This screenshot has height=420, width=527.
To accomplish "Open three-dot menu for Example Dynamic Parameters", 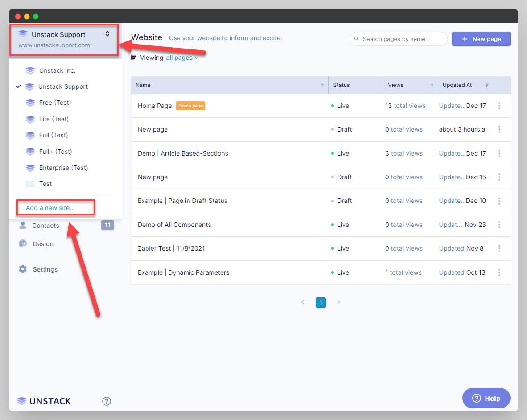I will 499,272.
